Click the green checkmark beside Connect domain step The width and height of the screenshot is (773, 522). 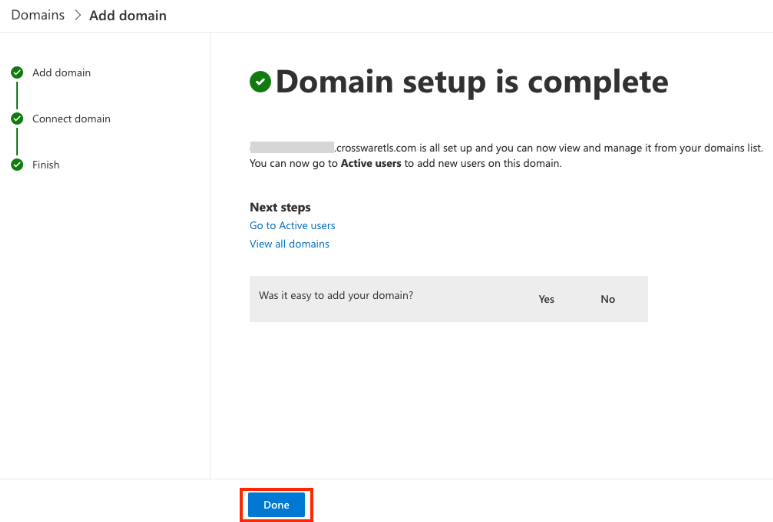(x=17, y=119)
